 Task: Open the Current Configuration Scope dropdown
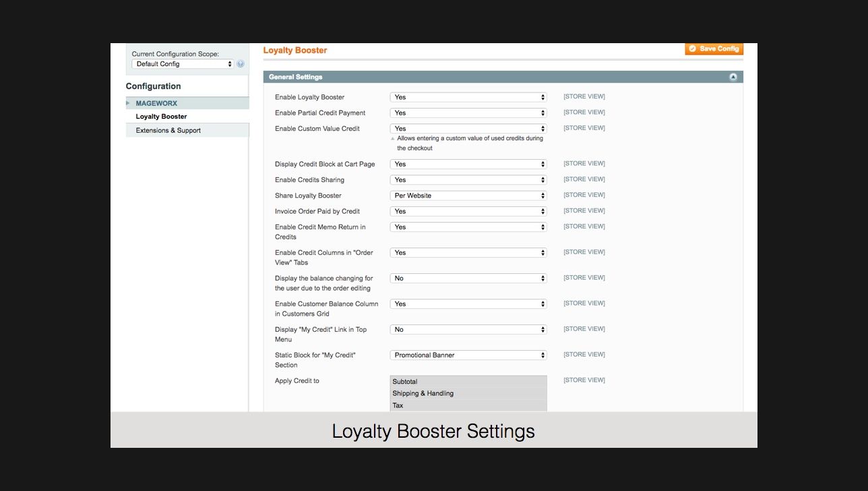tap(183, 64)
